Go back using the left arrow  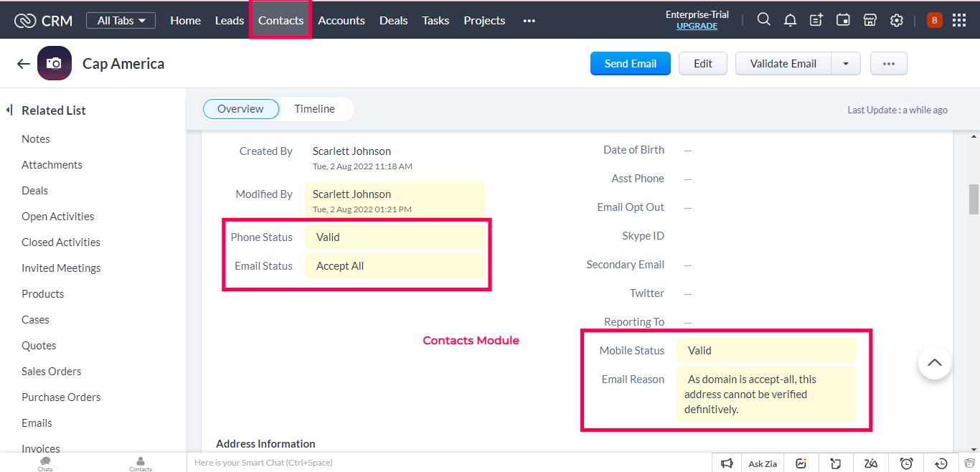pos(23,64)
